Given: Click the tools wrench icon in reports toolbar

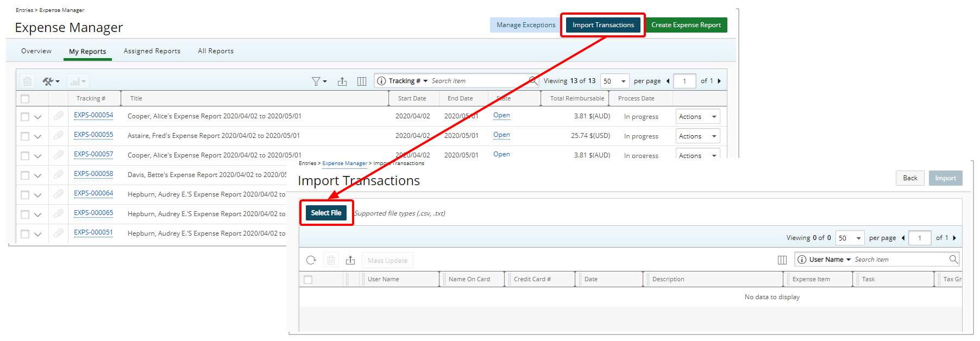Looking at the screenshot, I should (x=50, y=81).
